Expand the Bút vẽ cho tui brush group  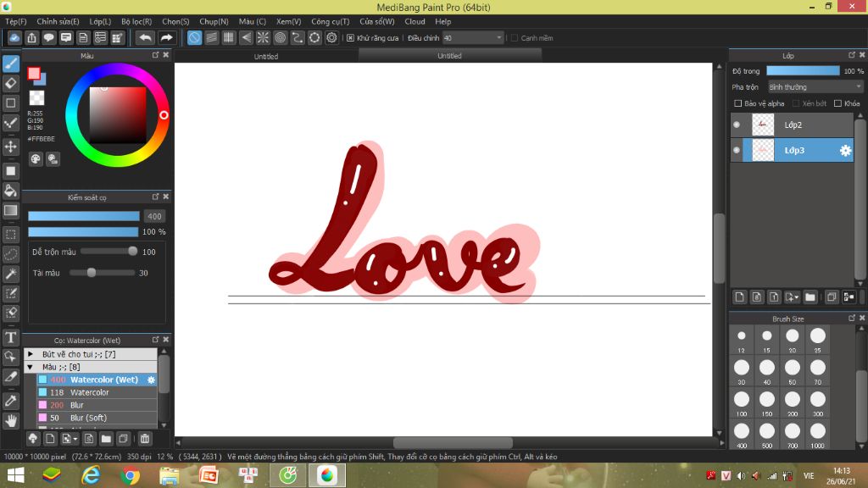[x=31, y=354]
